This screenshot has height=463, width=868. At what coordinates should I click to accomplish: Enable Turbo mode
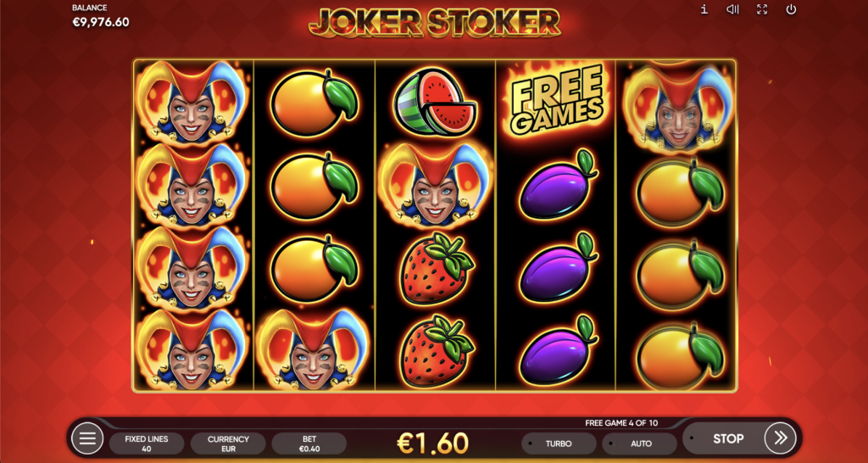559,443
